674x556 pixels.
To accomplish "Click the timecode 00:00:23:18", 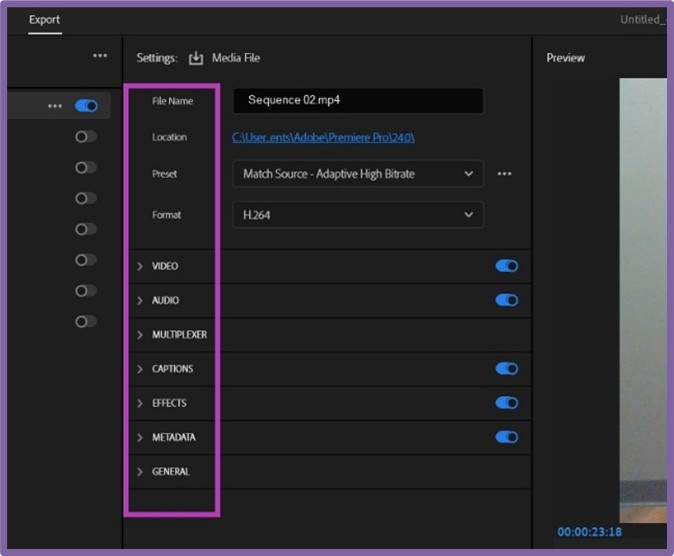I will coord(589,532).
